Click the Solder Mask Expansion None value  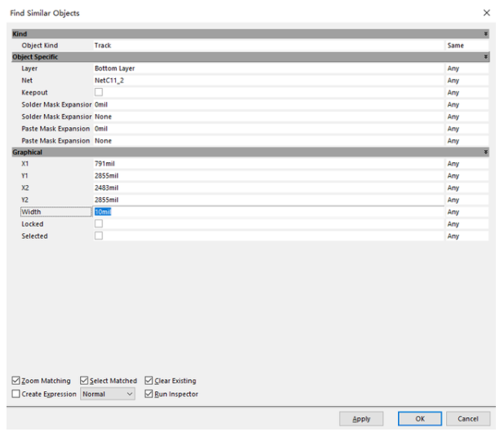point(268,117)
